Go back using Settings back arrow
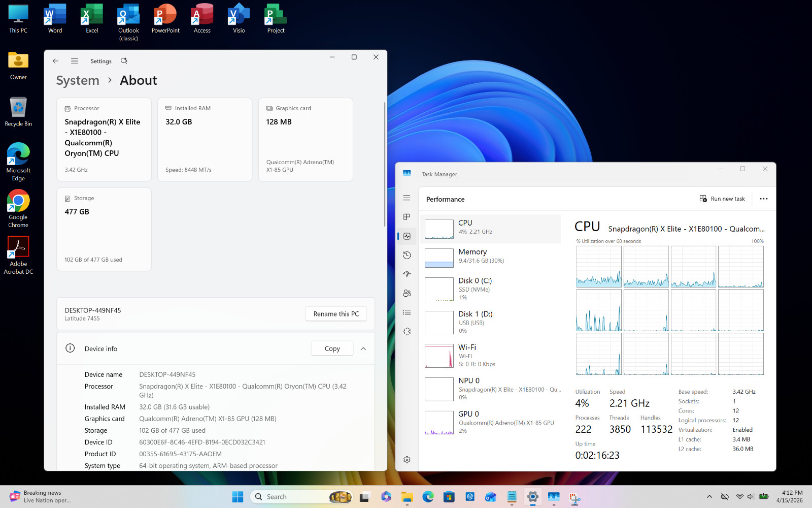This screenshot has width=812, height=508. pyautogui.click(x=55, y=61)
